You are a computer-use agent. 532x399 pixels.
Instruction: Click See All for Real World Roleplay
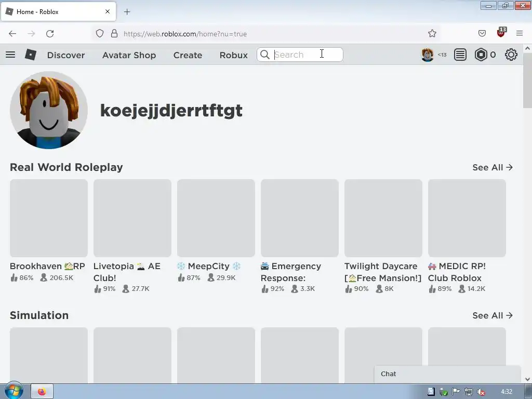[493, 167]
